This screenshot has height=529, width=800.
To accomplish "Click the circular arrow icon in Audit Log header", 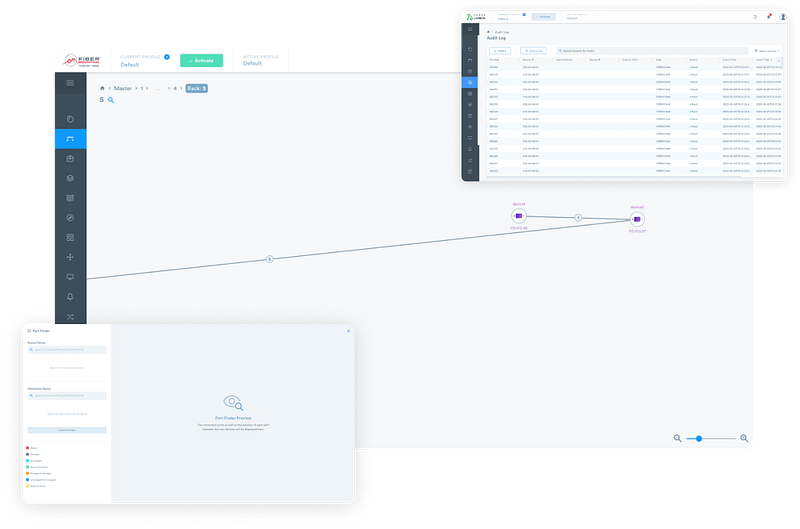I will coord(755,17).
